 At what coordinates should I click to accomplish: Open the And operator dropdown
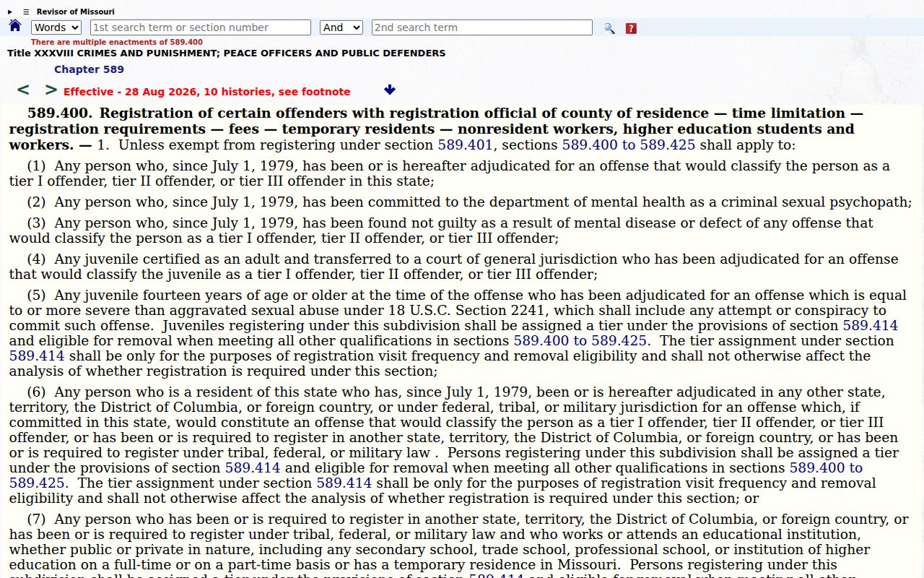pos(341,27)
